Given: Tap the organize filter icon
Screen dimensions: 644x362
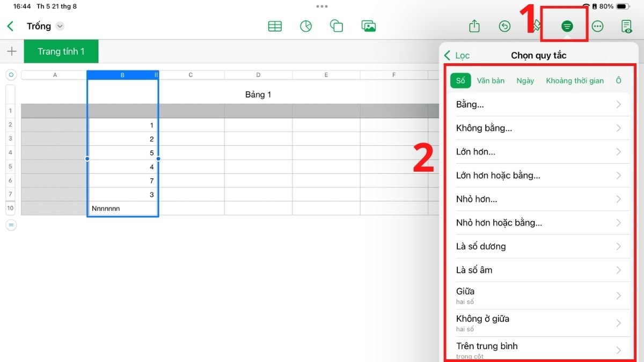Looking at the screenshot, I should click(x=567, y=26).
